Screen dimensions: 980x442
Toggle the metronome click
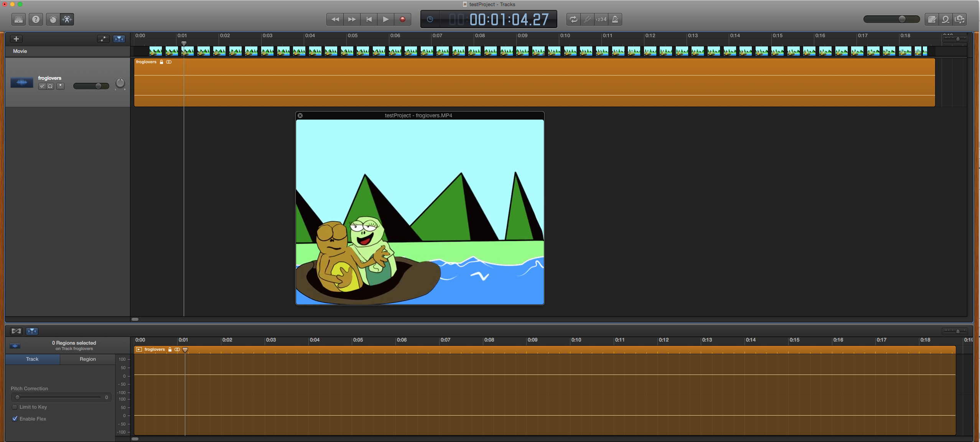(615, 19)
